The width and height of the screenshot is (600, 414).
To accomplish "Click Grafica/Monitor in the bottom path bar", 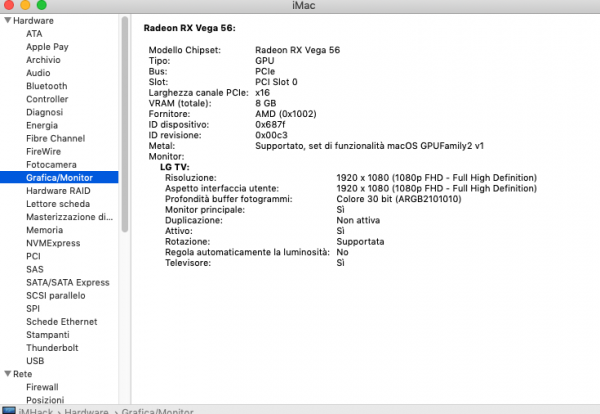I will pos(157,411).
